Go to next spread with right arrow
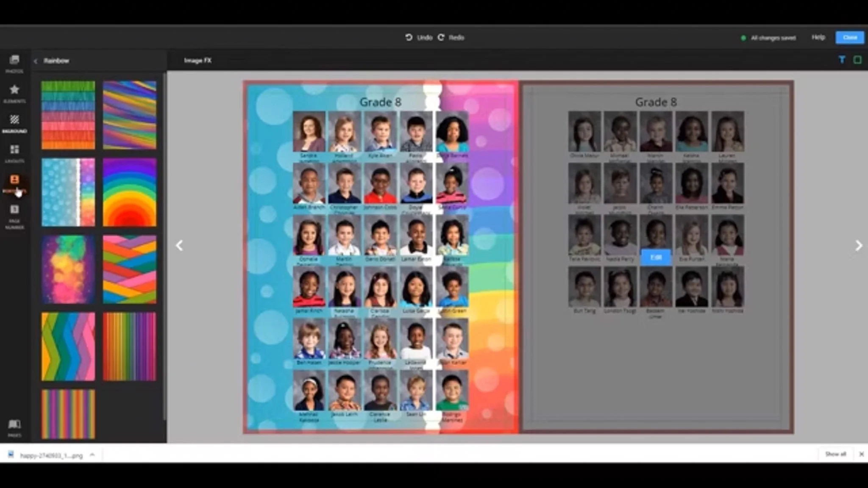 [858, 246]
